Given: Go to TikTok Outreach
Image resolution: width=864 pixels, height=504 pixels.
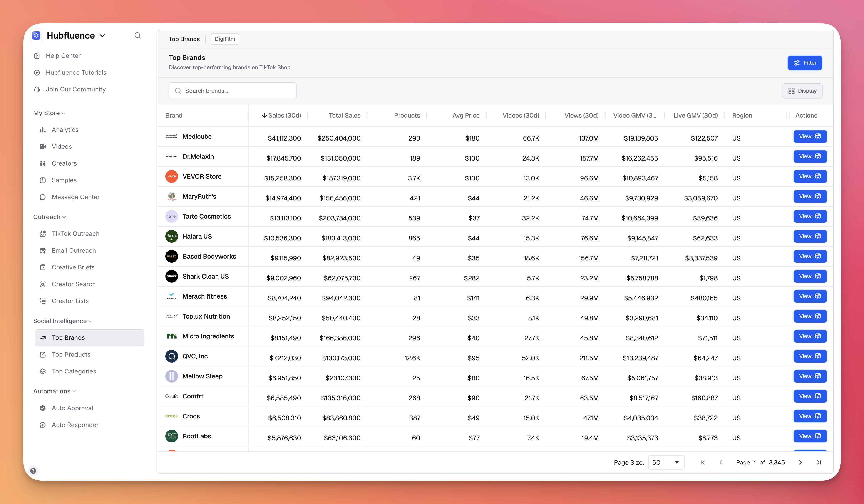Looking at the screenshot, I should tap(75, 234).
